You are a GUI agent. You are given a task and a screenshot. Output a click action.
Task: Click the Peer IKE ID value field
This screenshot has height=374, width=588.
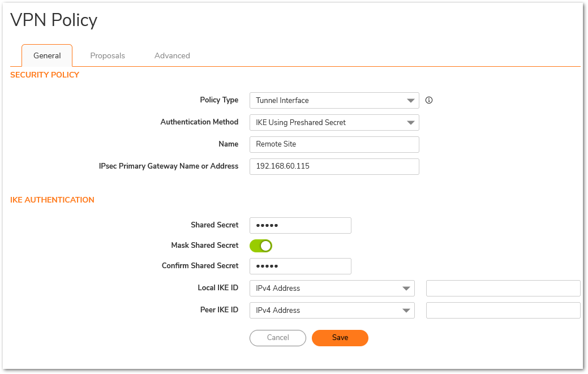pos(503,310)
